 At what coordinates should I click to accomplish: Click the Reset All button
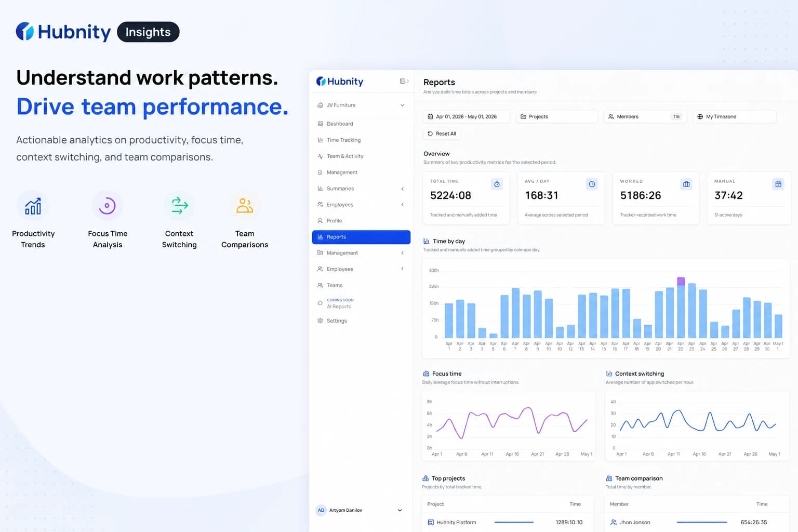442,134
